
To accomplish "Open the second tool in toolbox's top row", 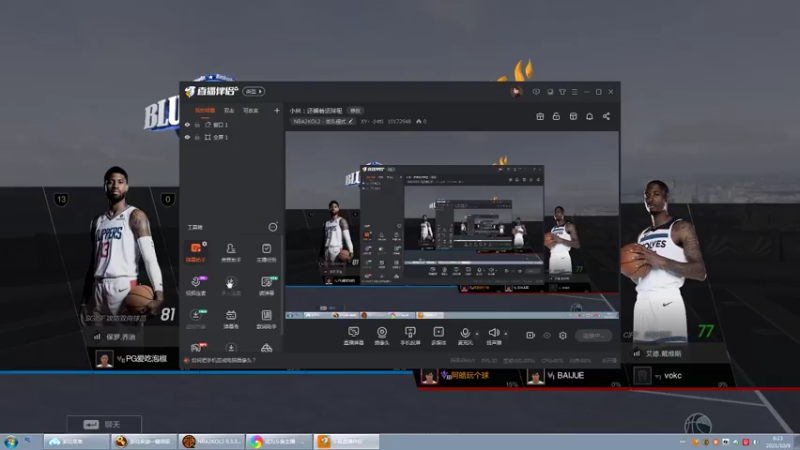I will pos(231,252).
